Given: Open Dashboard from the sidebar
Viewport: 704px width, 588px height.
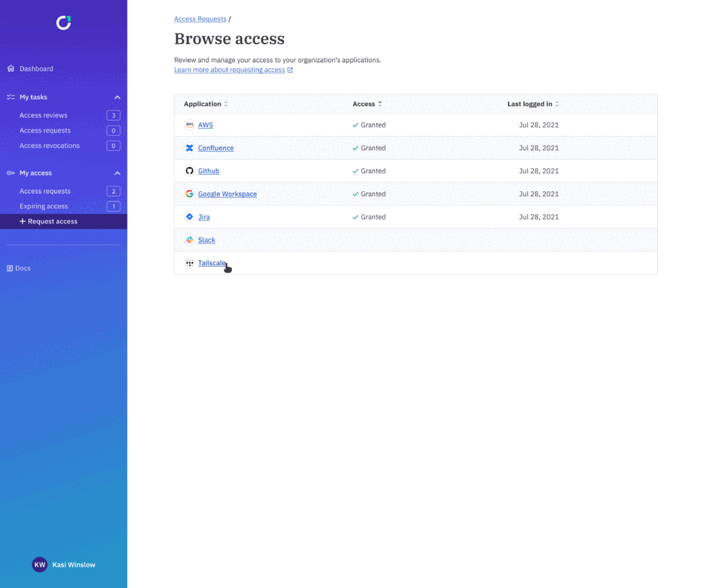Looking at the screenshot, I should click(36, 69).
